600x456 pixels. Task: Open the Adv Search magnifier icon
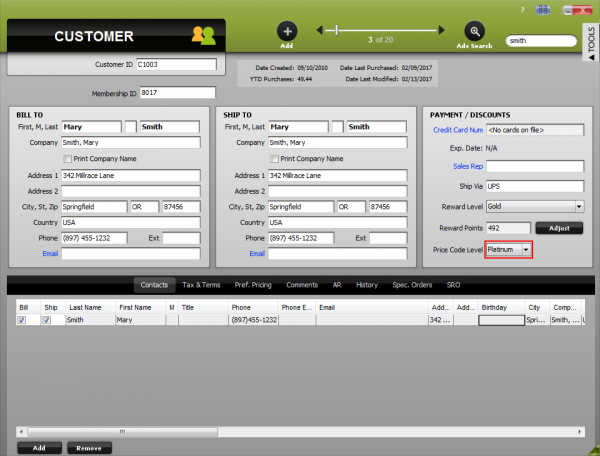474,31
